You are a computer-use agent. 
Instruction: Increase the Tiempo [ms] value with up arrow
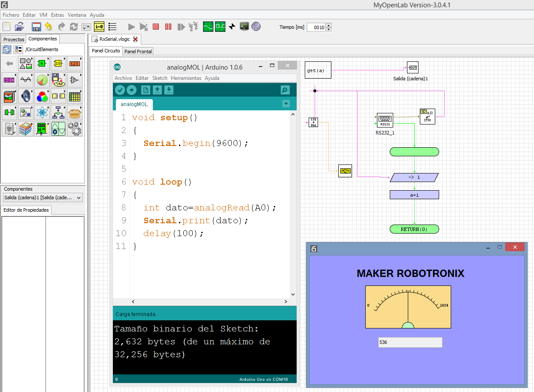pos(328,24)
